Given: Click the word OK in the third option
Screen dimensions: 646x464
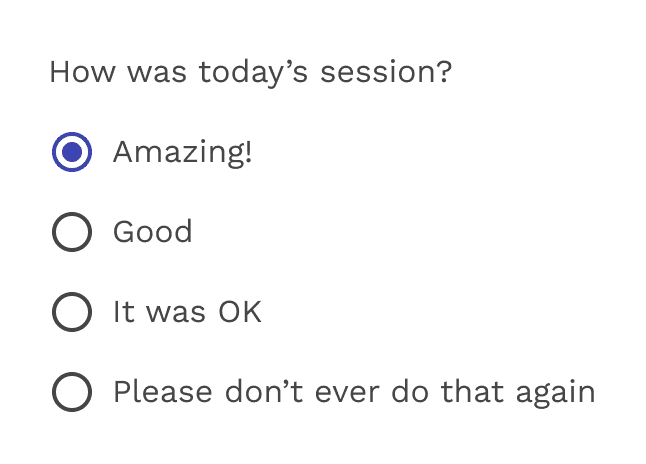Looking at the screenshot, I should pos(238,313).
